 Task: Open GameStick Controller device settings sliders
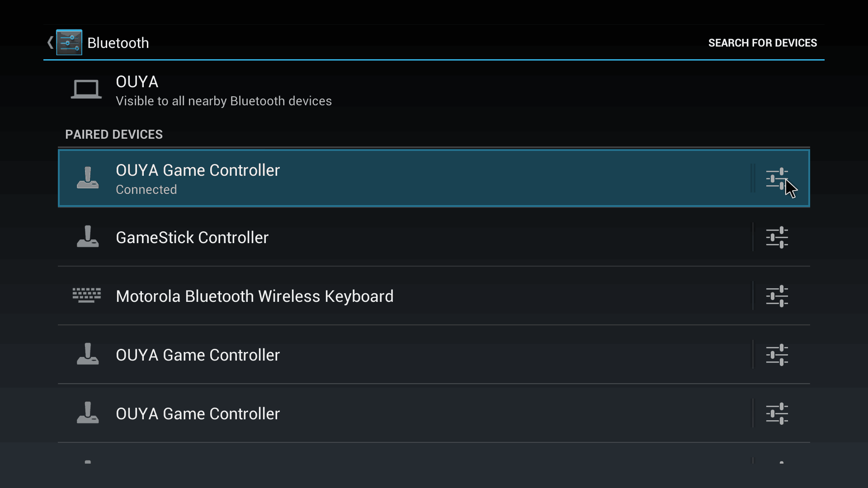coord(777,237)
